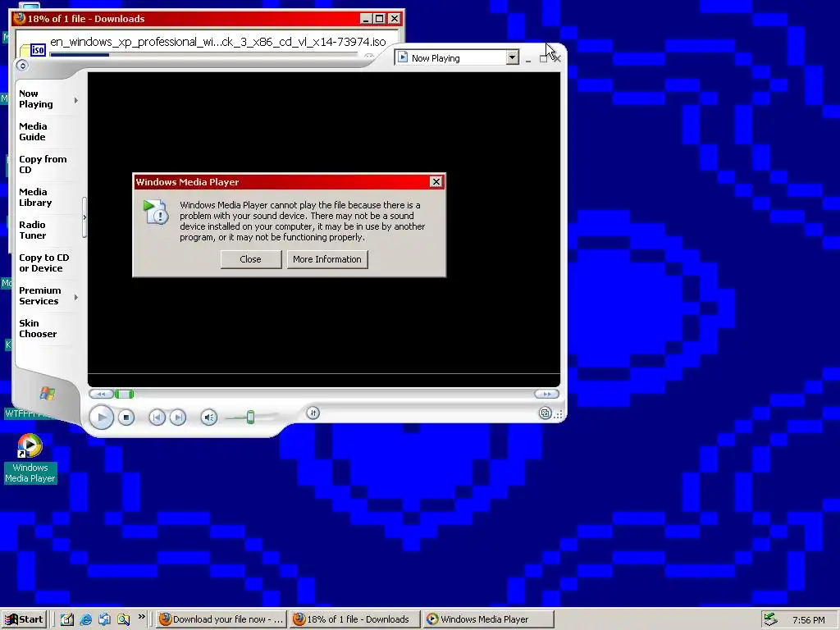Click the show menu bar round button

tap(22, 66)
